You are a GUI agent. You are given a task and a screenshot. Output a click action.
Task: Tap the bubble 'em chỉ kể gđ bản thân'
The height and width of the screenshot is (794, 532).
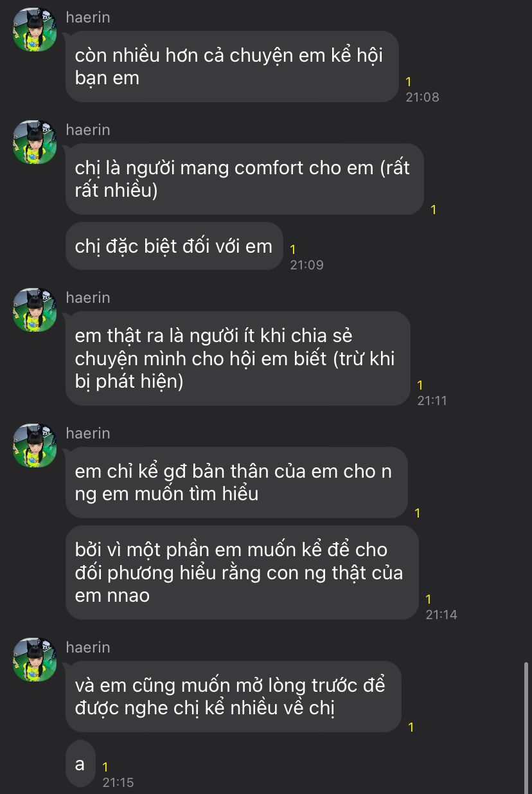click(236, 482)
